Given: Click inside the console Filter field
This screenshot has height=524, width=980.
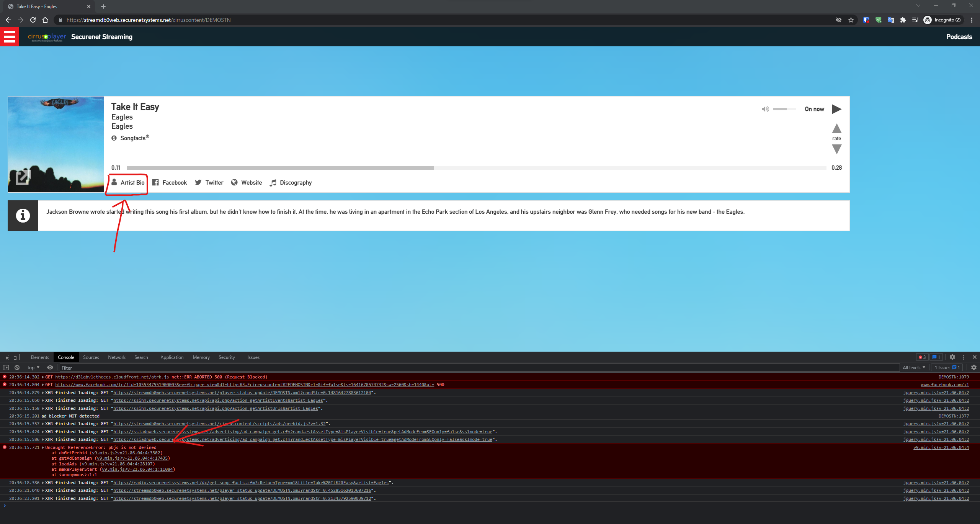Looking at the screenshot, I should [x=153, y=367].
